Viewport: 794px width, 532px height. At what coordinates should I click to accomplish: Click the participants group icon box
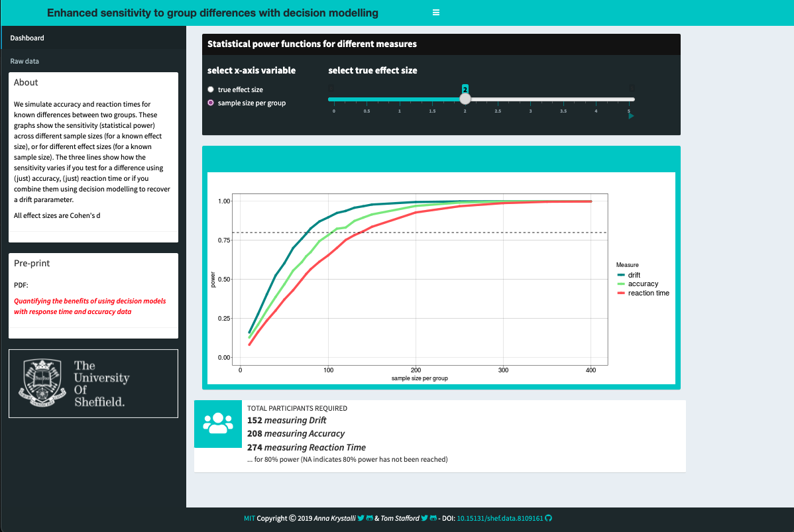pyautogui.click(x=218, y=423)
